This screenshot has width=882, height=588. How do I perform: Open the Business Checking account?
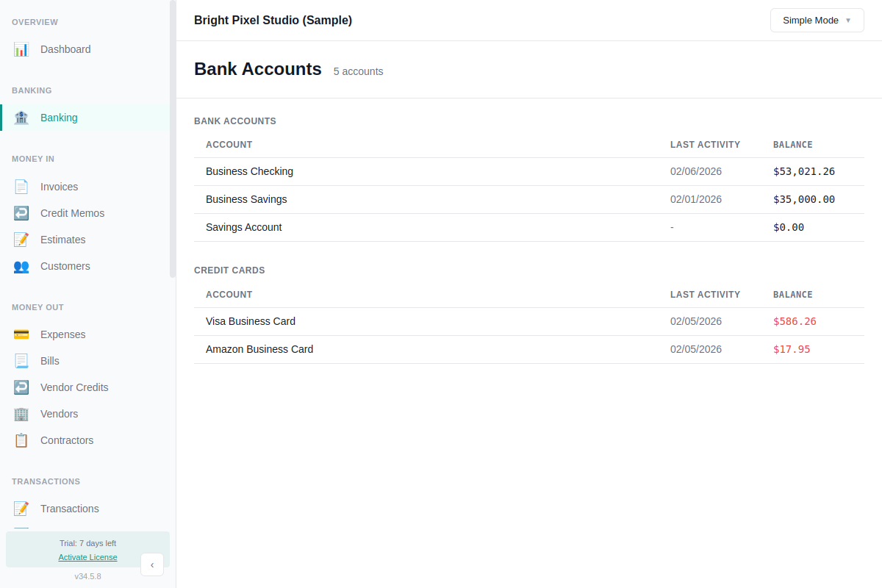tap(249, 171)
